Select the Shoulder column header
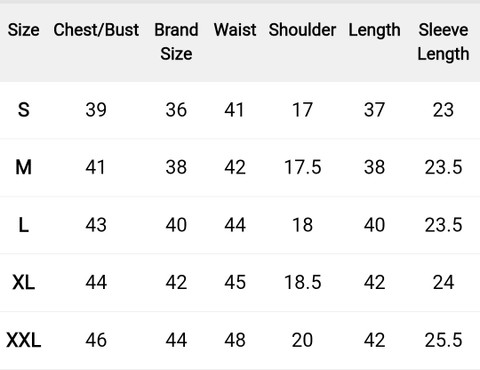Image resolution: width=480 pixels, height=370 pixels. [x=302, y=30]
